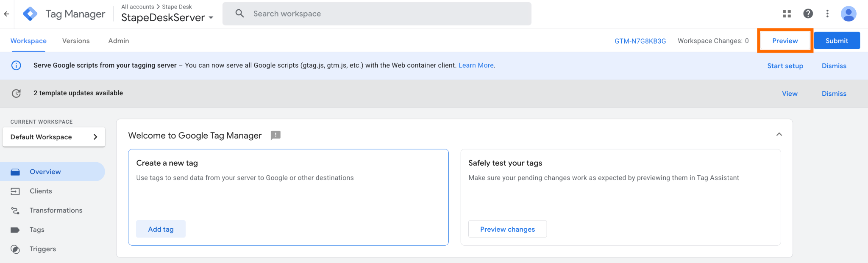Click the 2 template updates available text
Screen dimensions: 868x263
[78, 93]
